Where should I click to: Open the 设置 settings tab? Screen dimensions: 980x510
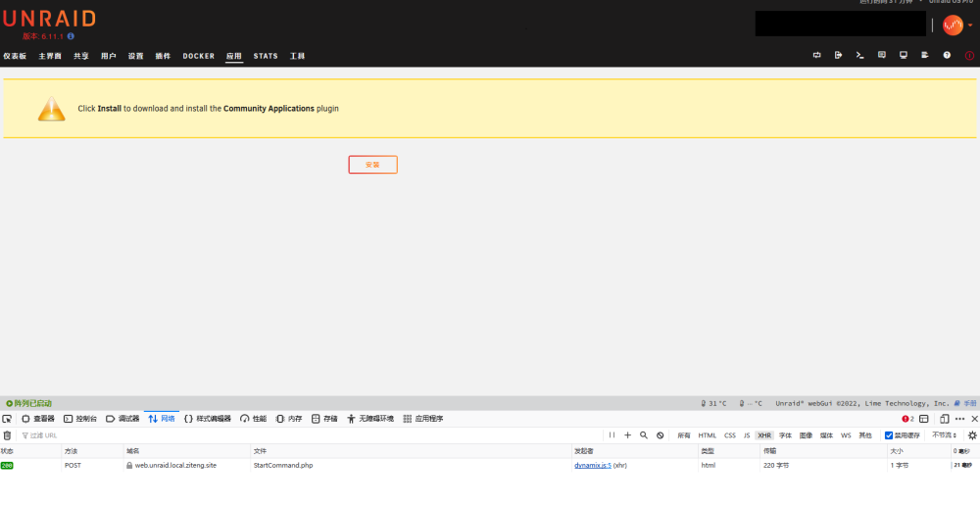(x=135, y=56)
